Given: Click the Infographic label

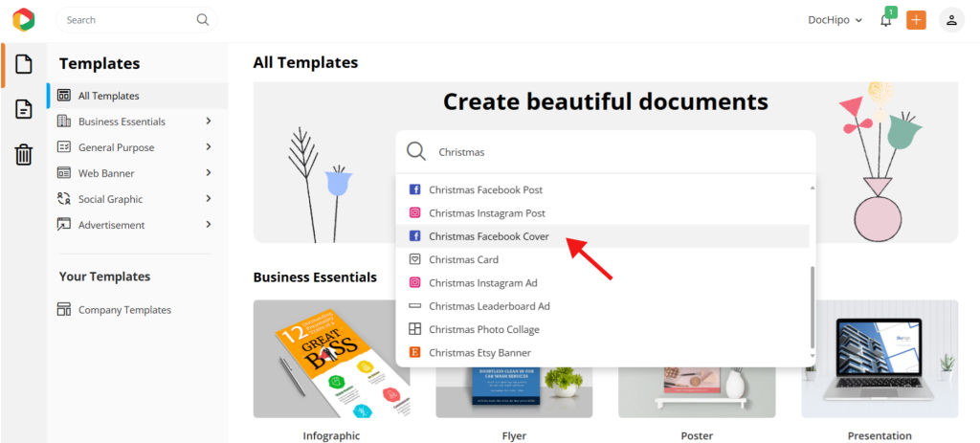Looking at the screenshot, I should click(331, 435).
